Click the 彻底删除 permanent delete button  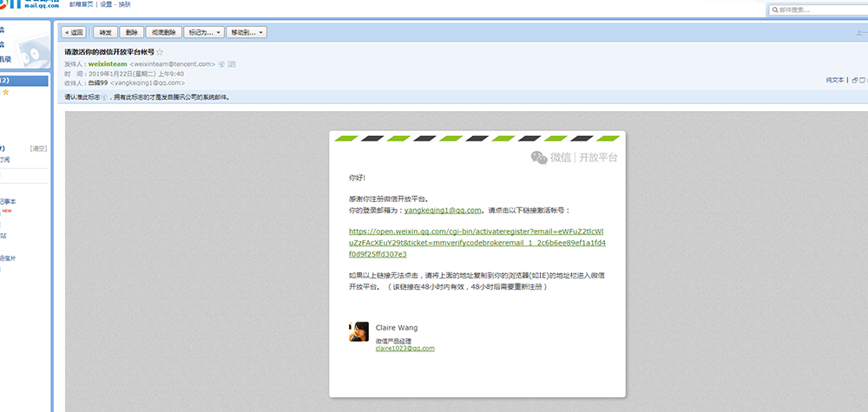(x=163, y=32)
